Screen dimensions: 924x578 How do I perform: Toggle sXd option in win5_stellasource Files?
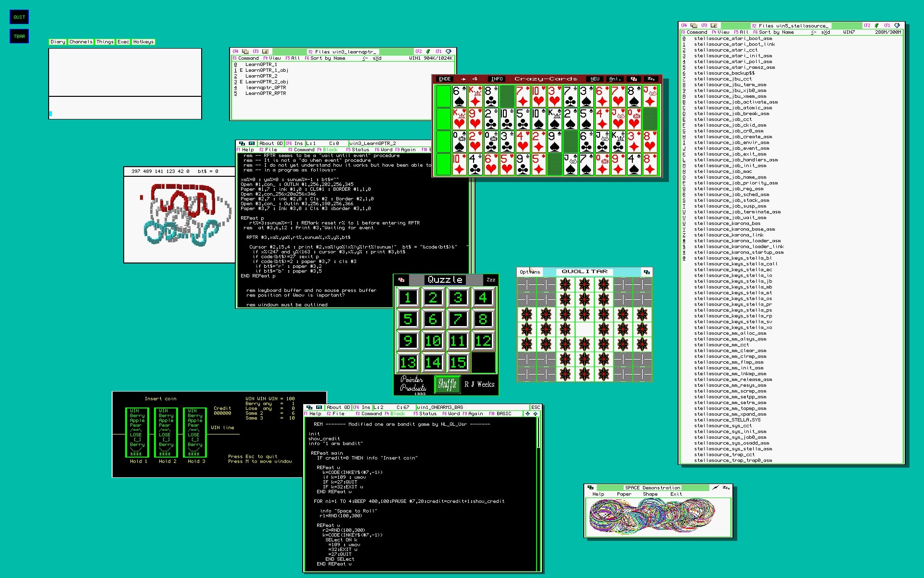(825, 32)
